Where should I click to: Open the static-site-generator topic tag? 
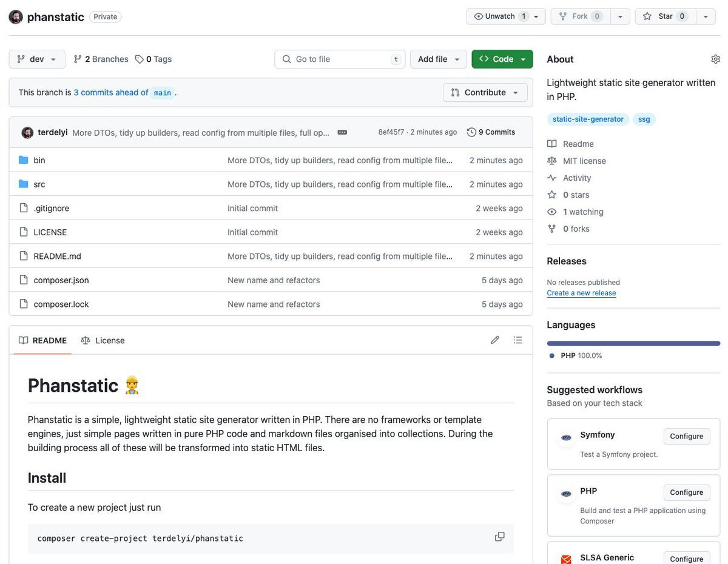click(x=588, y=119)
